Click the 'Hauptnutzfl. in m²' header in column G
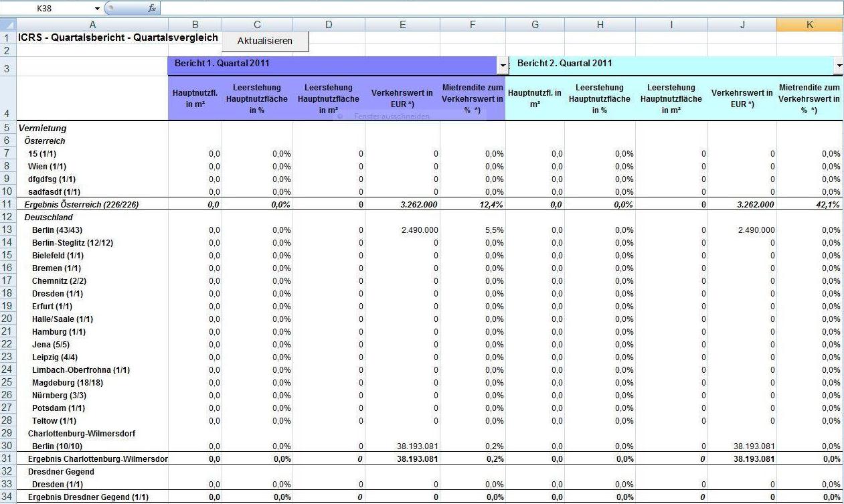The image size is (844, 504). click(535, 98)
